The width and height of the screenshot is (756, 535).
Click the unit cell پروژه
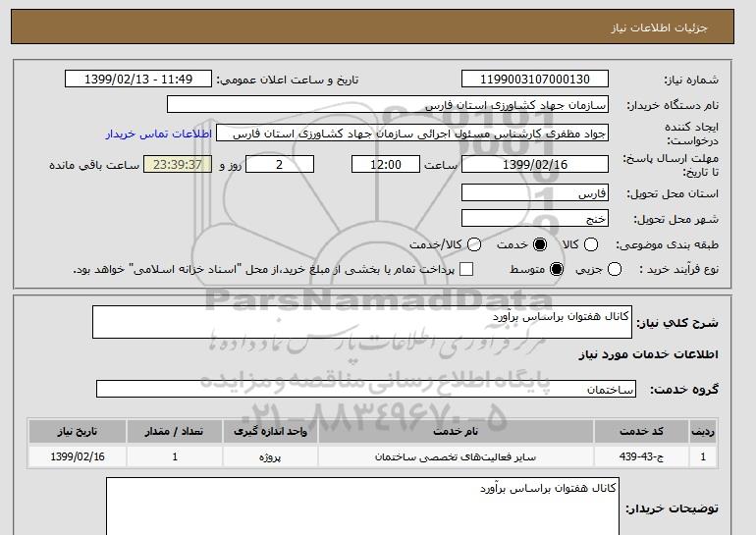pyautogui.click(x=270, y=456)
